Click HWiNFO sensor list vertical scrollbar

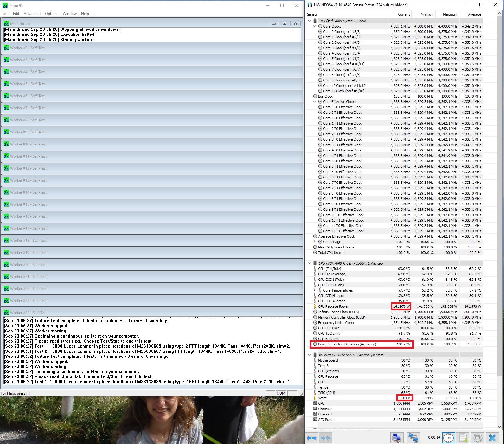click(500, 196)
